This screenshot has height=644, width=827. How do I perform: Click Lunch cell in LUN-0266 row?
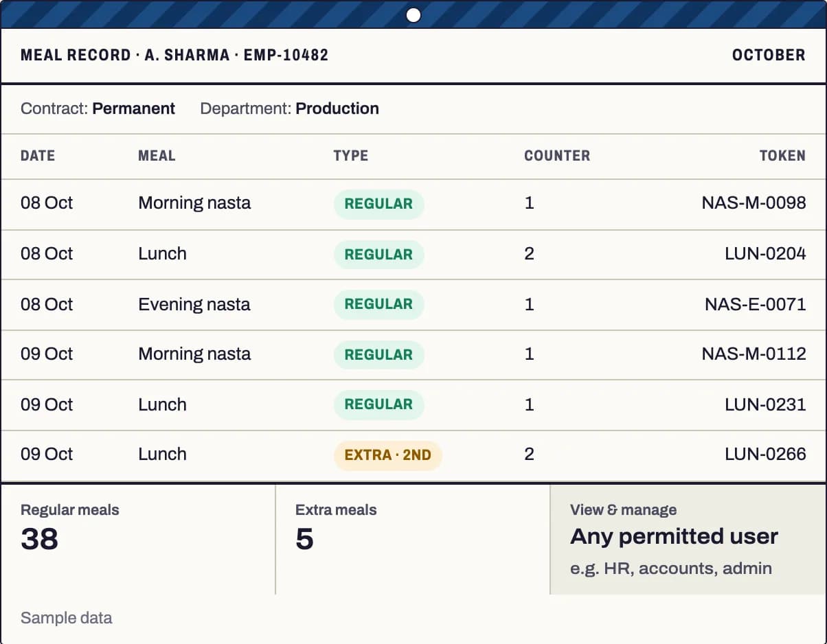tap(162, 455)
